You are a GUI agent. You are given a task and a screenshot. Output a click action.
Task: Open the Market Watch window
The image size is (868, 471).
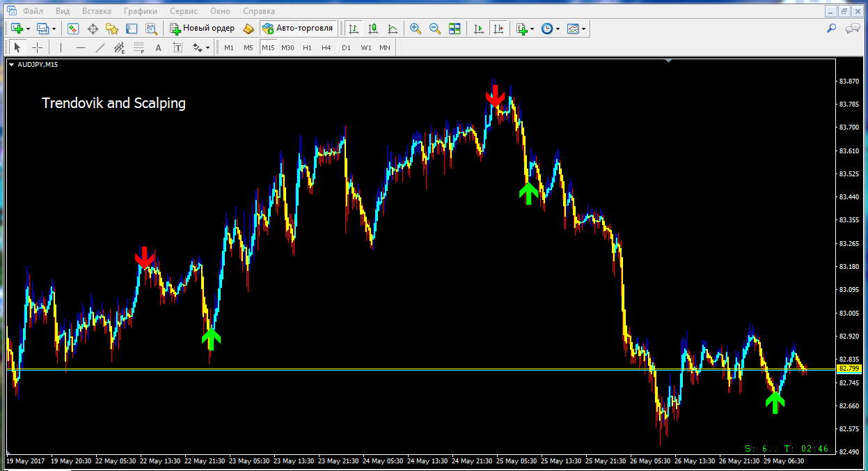(x=73, y=29)
